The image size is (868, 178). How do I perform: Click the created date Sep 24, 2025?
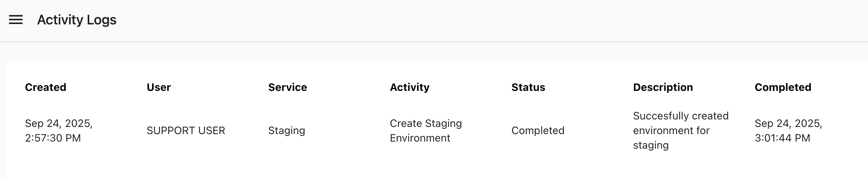[59, 123]
